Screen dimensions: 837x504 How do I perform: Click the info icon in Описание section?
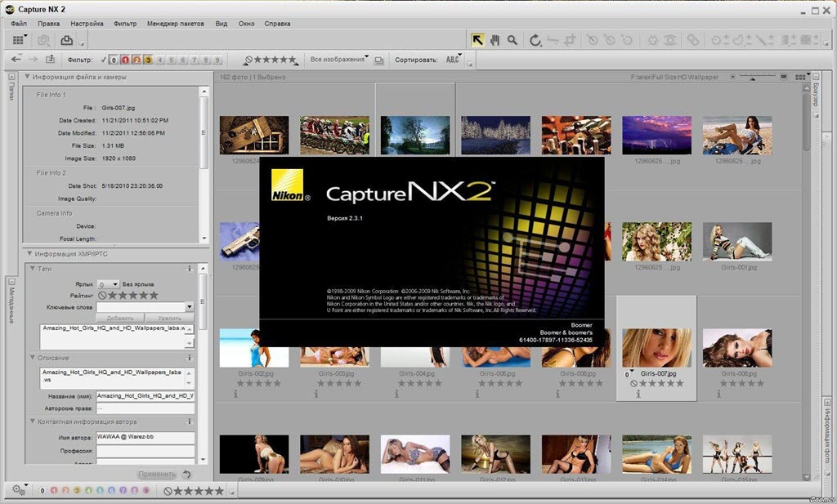point(190,358)
